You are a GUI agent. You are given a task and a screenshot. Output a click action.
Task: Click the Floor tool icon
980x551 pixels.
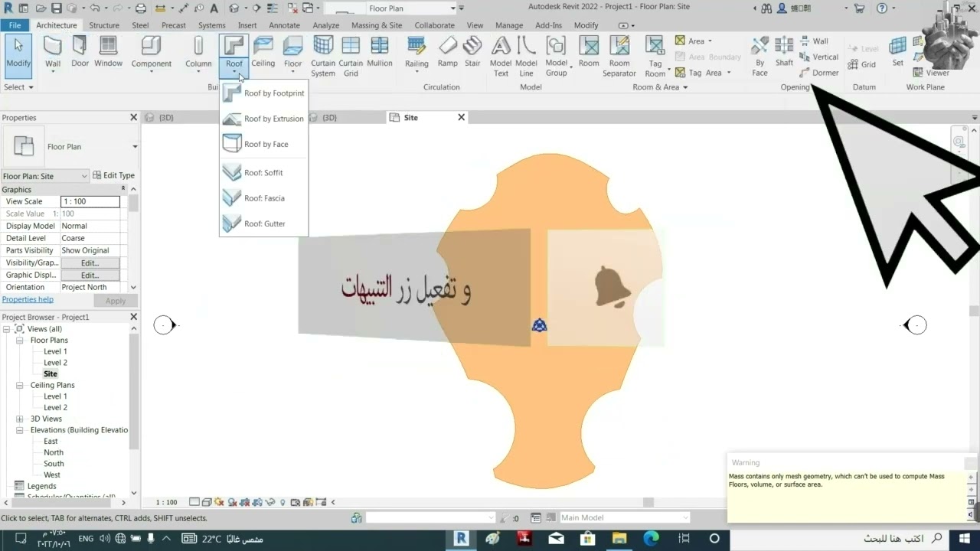292,46
